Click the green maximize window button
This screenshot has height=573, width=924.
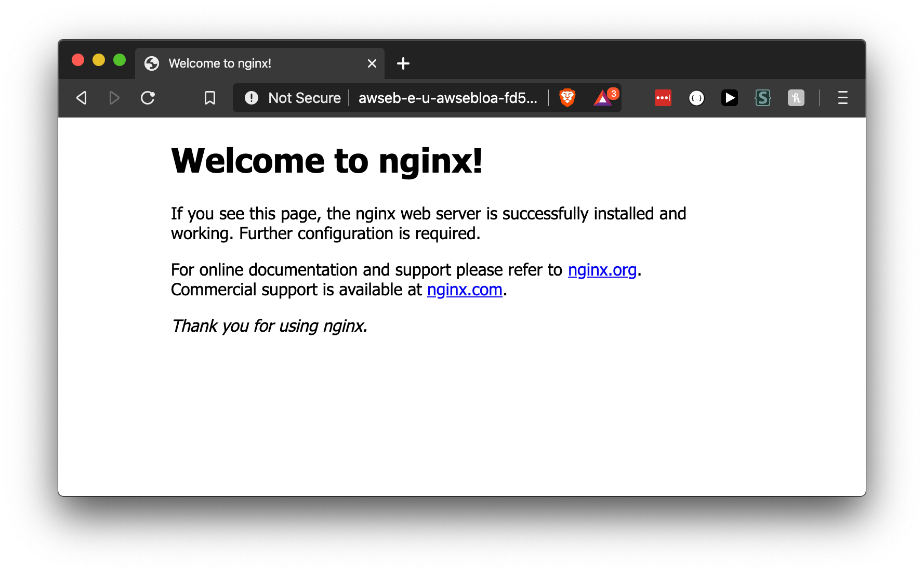point(120,60)
